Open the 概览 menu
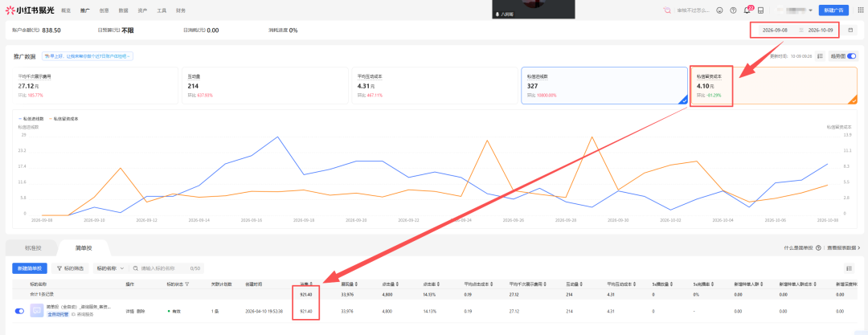Image resolution: width=868 pixels, height=335 pixels. tap(66, 10)
